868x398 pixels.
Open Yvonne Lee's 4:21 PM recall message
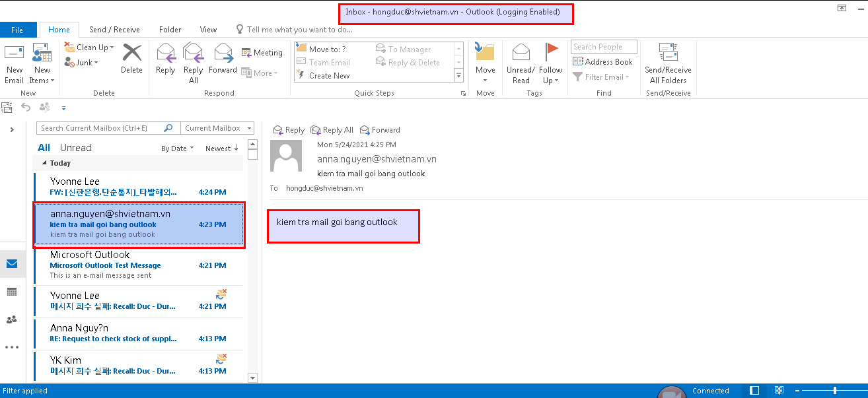[139, 301]
